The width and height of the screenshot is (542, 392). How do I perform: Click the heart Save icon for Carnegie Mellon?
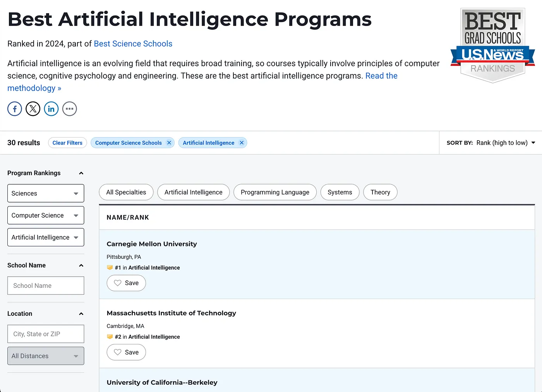coord(118,283)
